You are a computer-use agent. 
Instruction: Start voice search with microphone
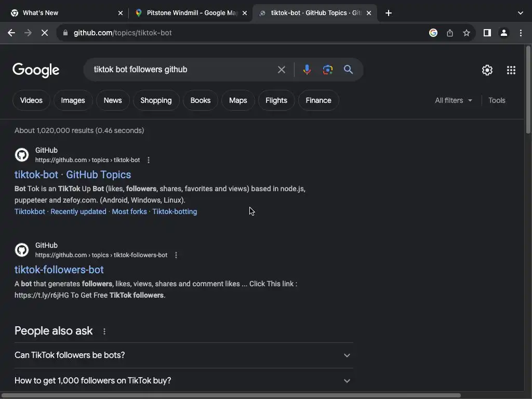(307, 70)
